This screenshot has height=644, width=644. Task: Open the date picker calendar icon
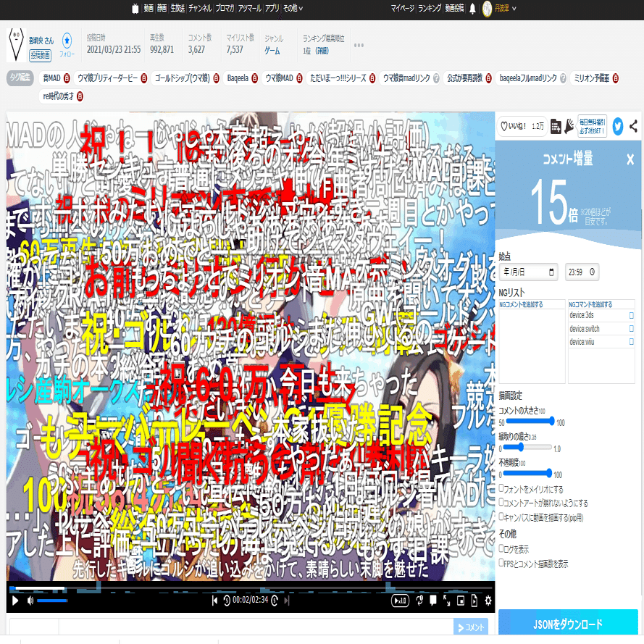coord(551,272)
